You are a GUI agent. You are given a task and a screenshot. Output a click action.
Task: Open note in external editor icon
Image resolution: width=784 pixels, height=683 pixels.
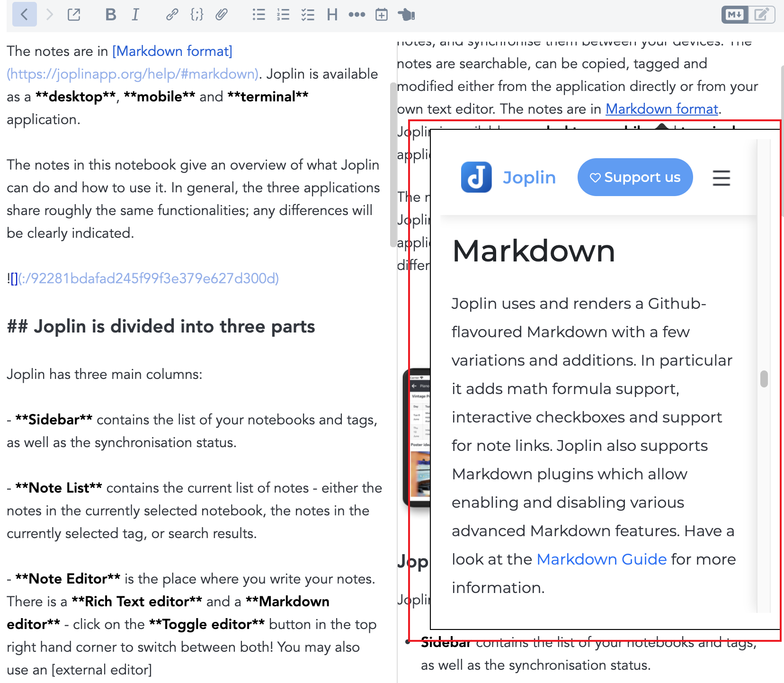coord(74,15)
